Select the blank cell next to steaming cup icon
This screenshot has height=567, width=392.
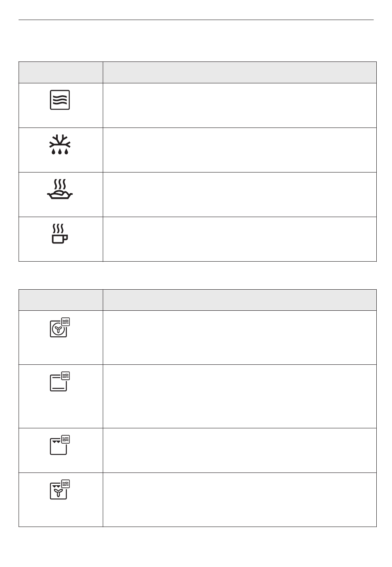(240, 239)
